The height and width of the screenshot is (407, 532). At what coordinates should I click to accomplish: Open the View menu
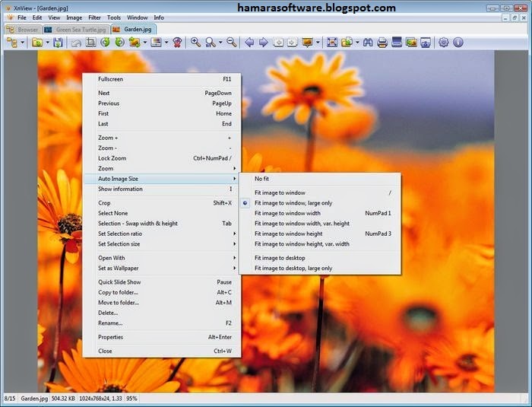click(x=54, y=17)
